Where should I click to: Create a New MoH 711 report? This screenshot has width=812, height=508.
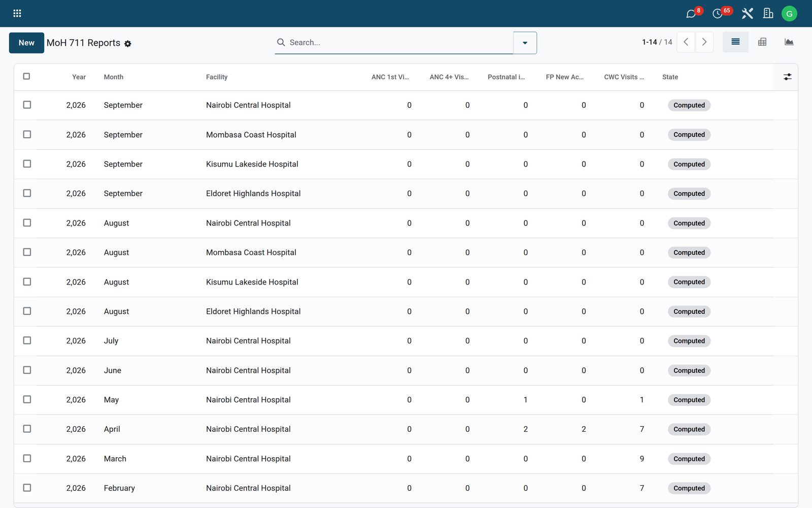coord(26,43)
